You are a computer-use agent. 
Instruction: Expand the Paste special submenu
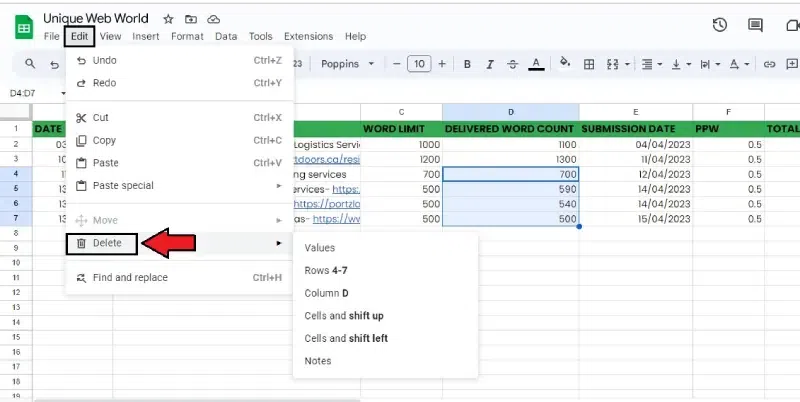pos(180,185)
